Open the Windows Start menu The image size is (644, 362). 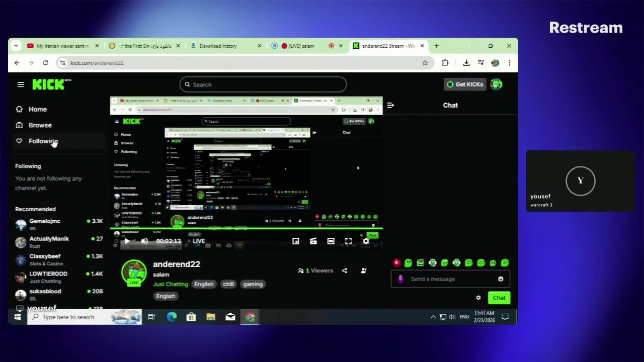click(x=18, y=317)
